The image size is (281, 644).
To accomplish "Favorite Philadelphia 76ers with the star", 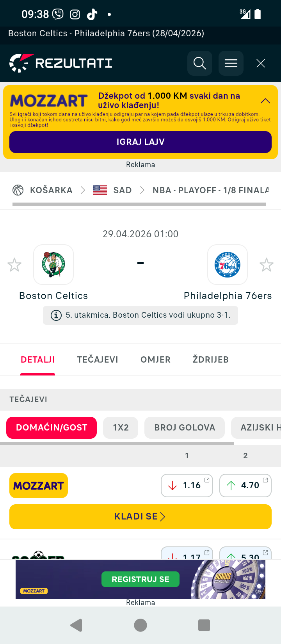I will coord(267,265).
